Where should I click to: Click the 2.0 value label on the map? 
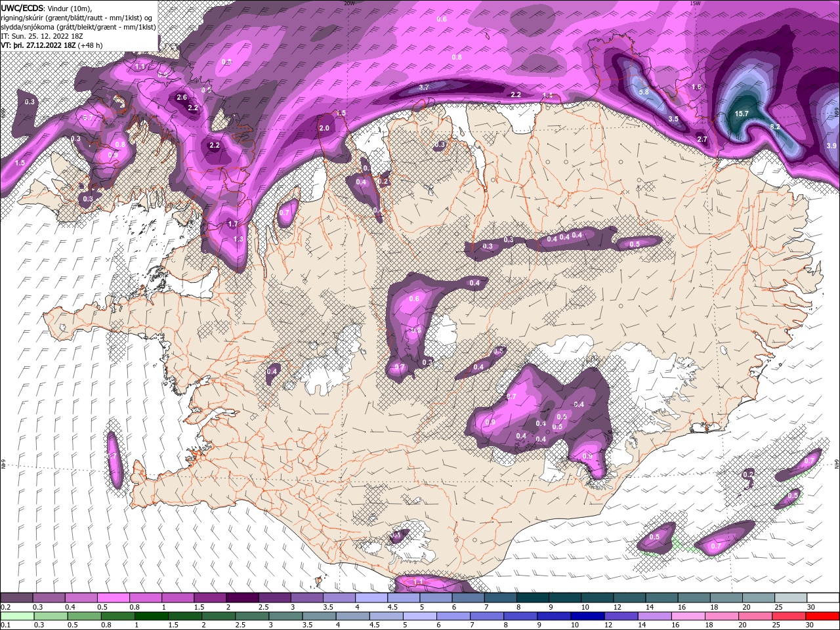(324, 129)
